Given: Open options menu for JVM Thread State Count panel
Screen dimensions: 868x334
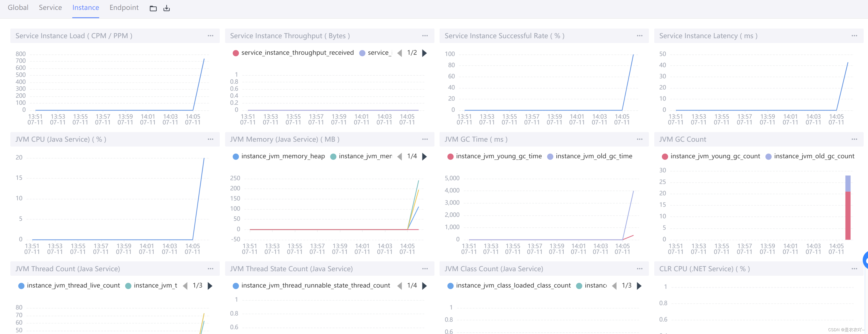Looking at the screenshot, I should coord(425,269).
